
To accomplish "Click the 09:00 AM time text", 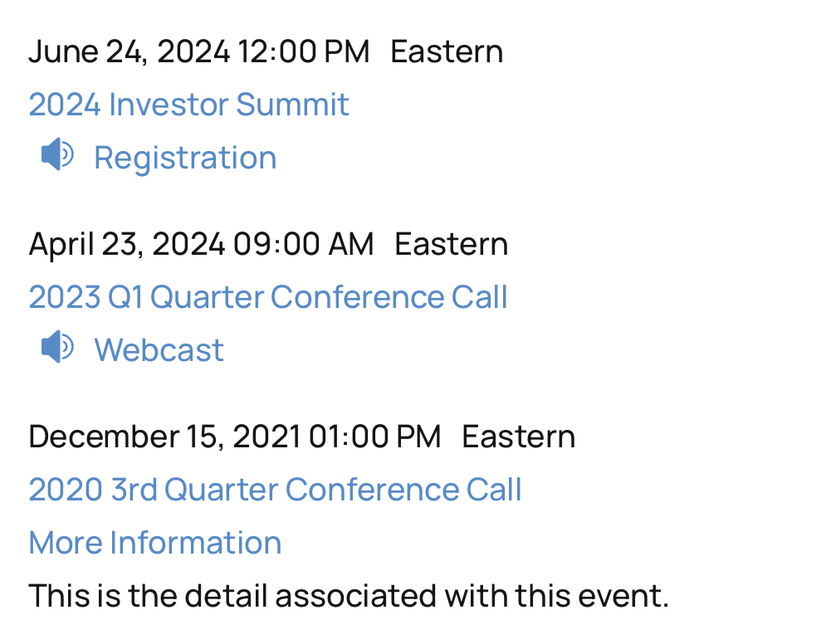I will click(x=304, y=244).
